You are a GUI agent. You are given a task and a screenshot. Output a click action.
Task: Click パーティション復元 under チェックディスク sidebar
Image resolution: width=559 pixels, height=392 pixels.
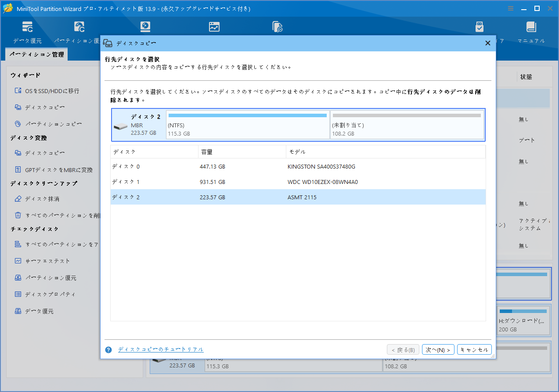click(x=45, y=278)
